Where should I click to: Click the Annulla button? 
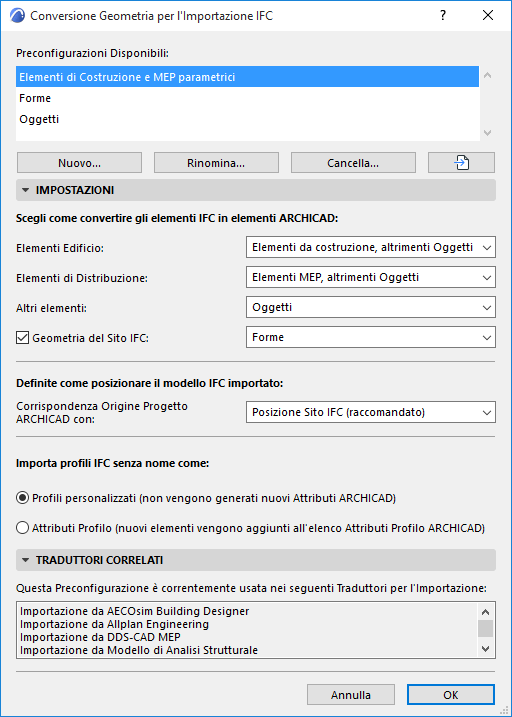coord(351,695)
